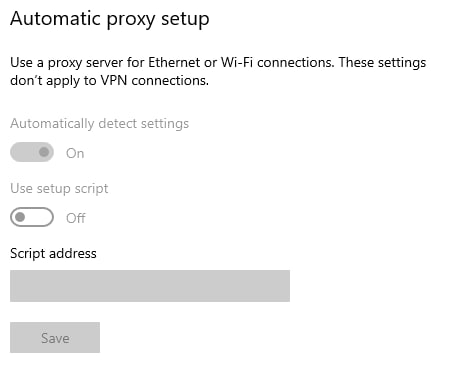Image resolution: width=456 pixels, height=380 pixels.
Task: Click the Script address label
Action: click(53, 253)
